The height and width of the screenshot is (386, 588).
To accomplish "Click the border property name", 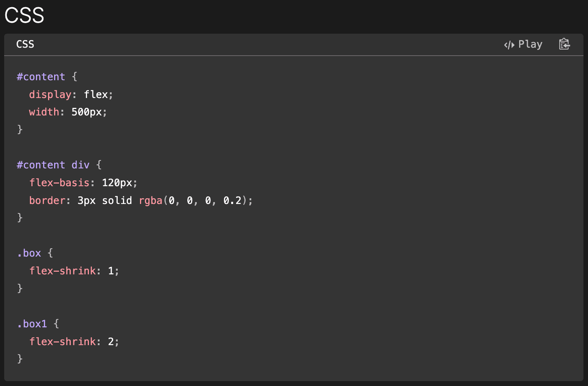I will (x=47, y=201).
